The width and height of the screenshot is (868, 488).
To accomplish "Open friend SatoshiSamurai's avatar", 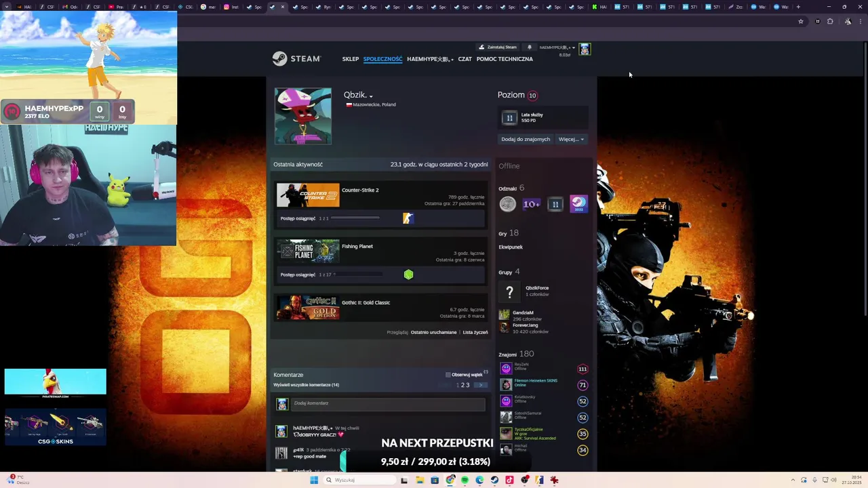I will (506, 418).
